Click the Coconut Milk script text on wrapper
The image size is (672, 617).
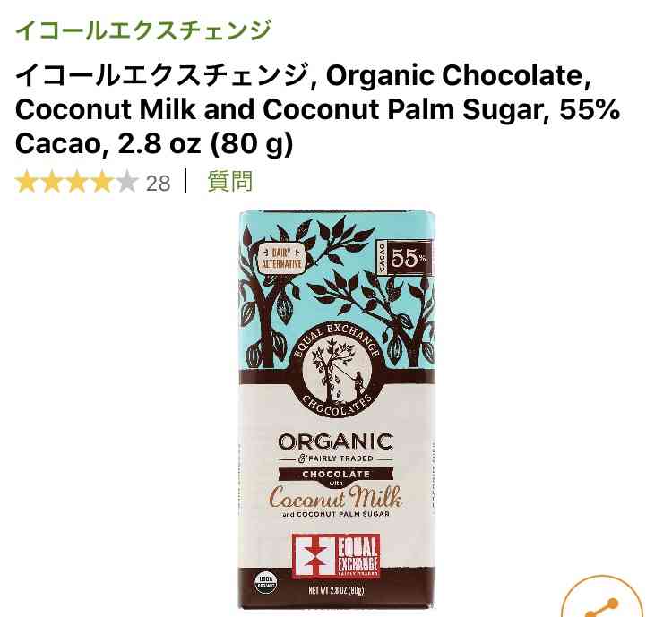pyautogui.click(x=336, y=497)
